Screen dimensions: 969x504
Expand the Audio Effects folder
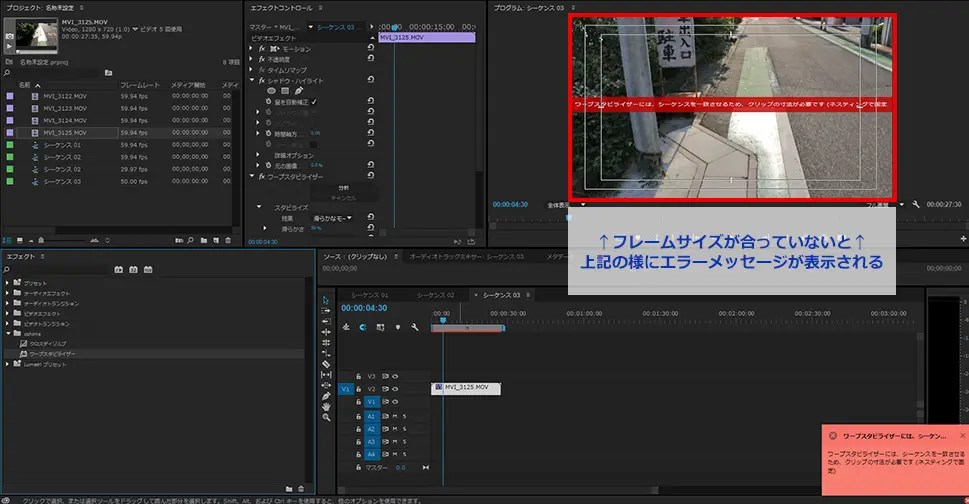[x=8, y=293]
